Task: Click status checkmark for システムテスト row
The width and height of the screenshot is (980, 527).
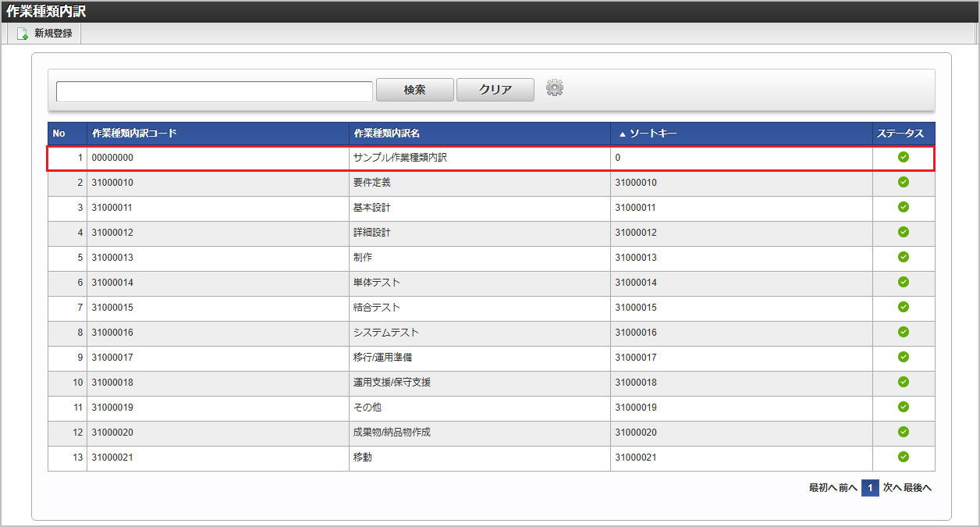Action: [x=903, y=332]
